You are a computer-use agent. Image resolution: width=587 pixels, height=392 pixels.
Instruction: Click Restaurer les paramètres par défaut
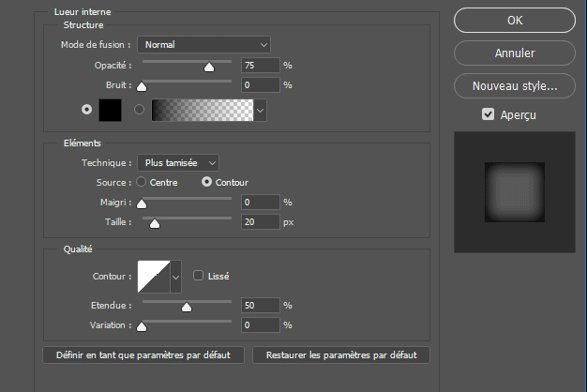coord(341,355)
